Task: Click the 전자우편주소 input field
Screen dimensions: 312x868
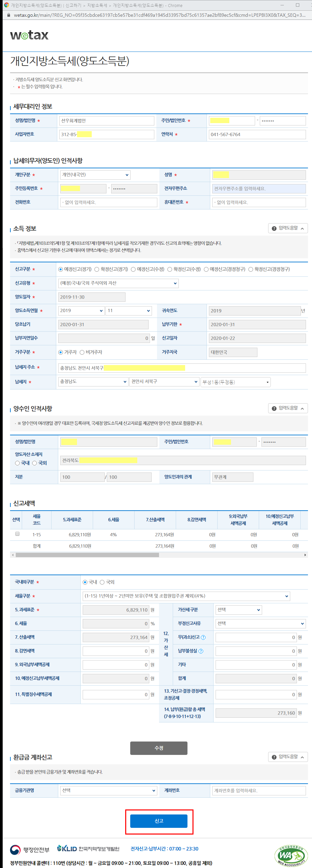Action: point(259,189)
